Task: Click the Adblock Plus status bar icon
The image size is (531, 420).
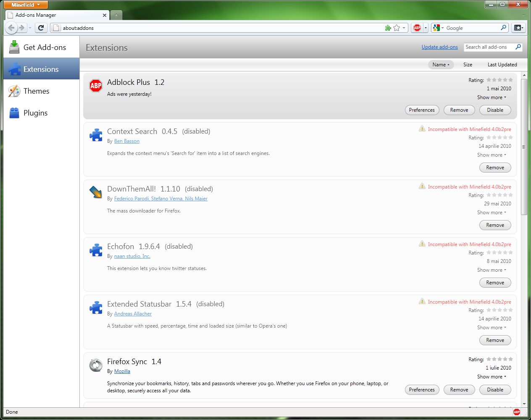Action: click(x=516, y=412)
